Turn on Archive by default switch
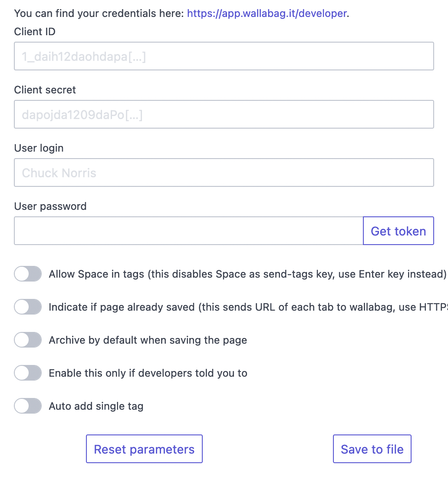Screen dimensions: 448x484 click(x=28, y=340)
